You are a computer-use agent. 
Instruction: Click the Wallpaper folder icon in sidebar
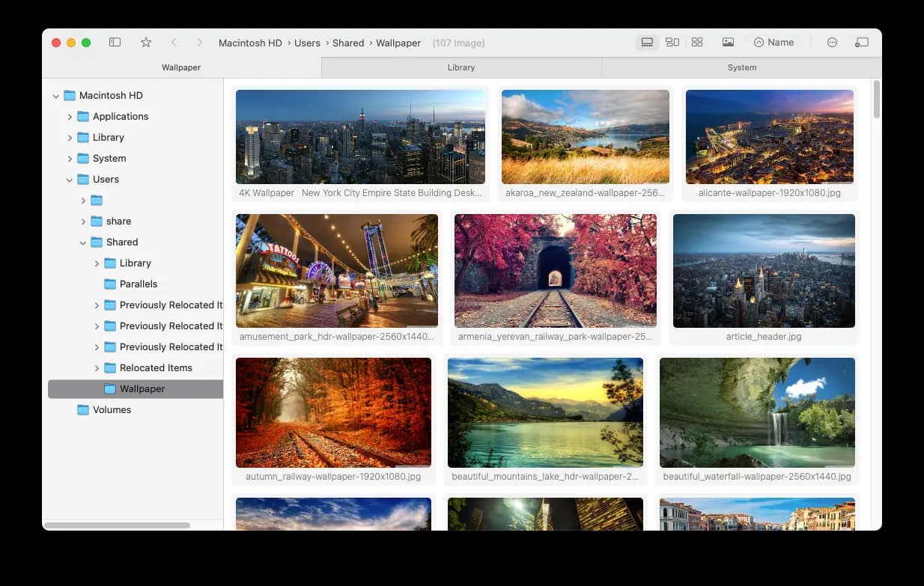110,389
